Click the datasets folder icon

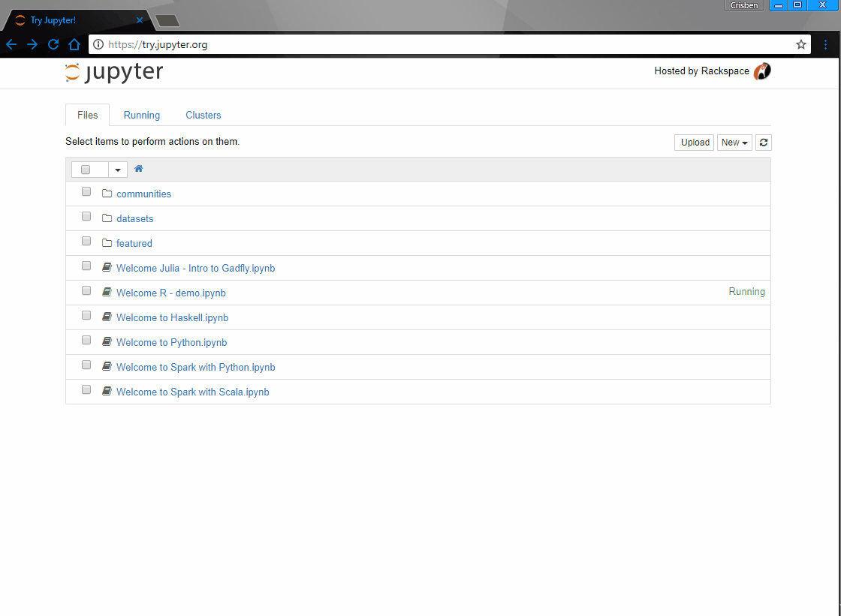(107, 218)
